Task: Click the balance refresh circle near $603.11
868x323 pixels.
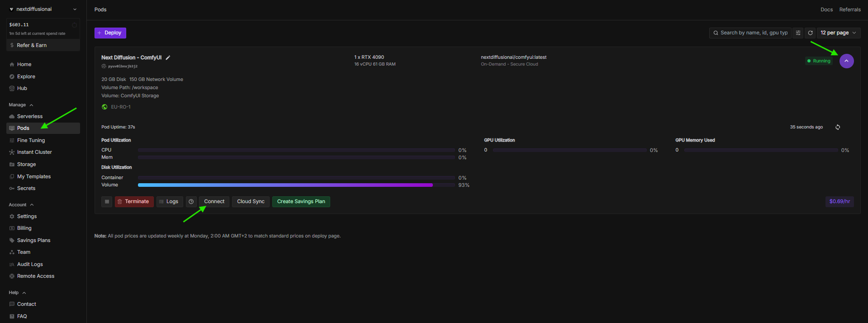Action: click(74, 25)
